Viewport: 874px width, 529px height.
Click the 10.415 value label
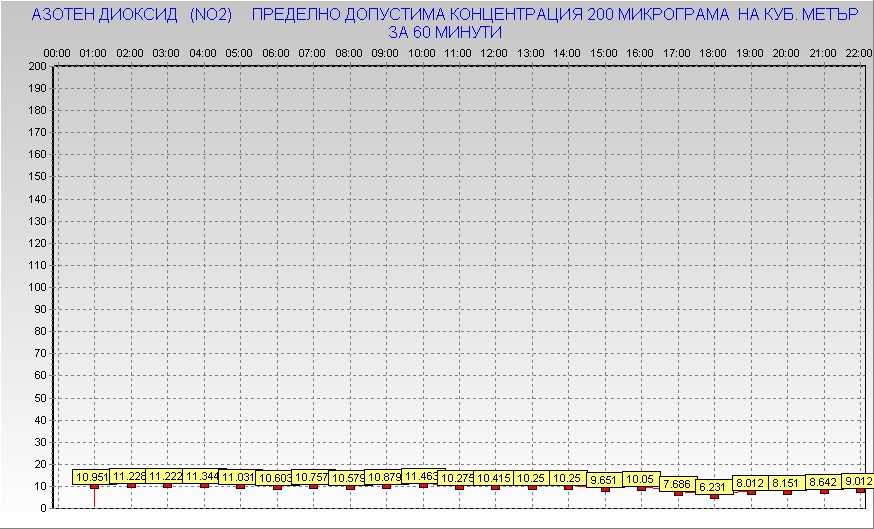click(x=494, y=478)
